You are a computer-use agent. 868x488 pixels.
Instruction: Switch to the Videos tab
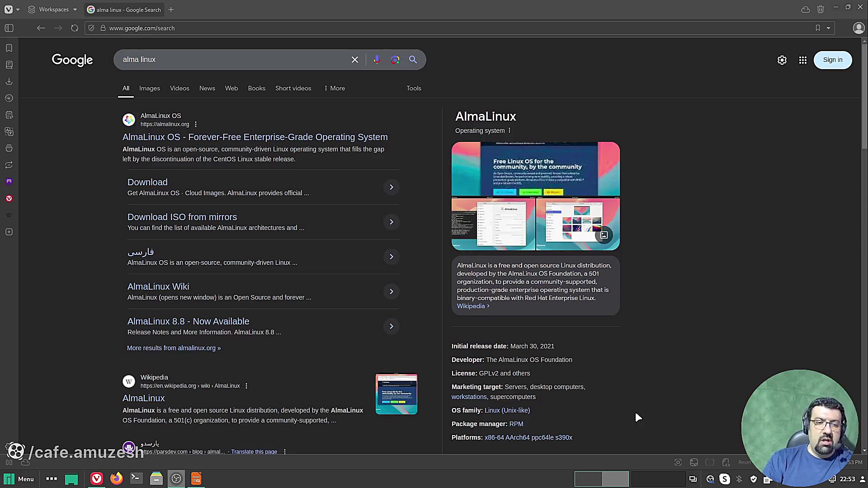point(179,88)
